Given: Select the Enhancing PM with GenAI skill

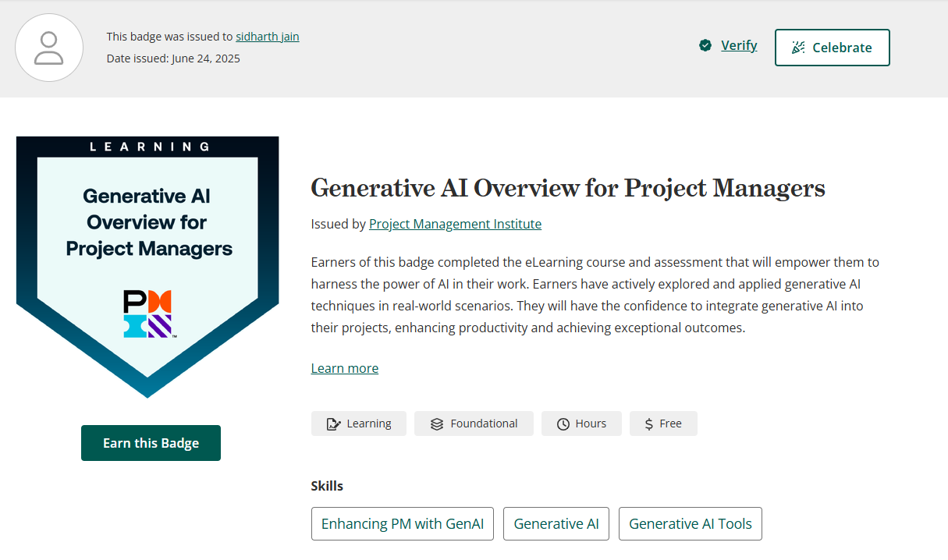Looking at the screenshot, I should tap(402, 524).
